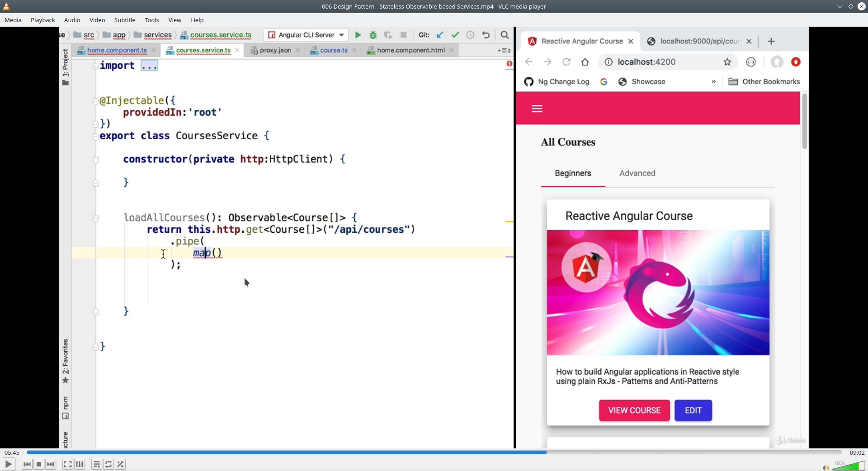This screenshot has height=471, width=868.
Task: Click the courses.service.ts breadcrumb
Action: coord(216,35)
